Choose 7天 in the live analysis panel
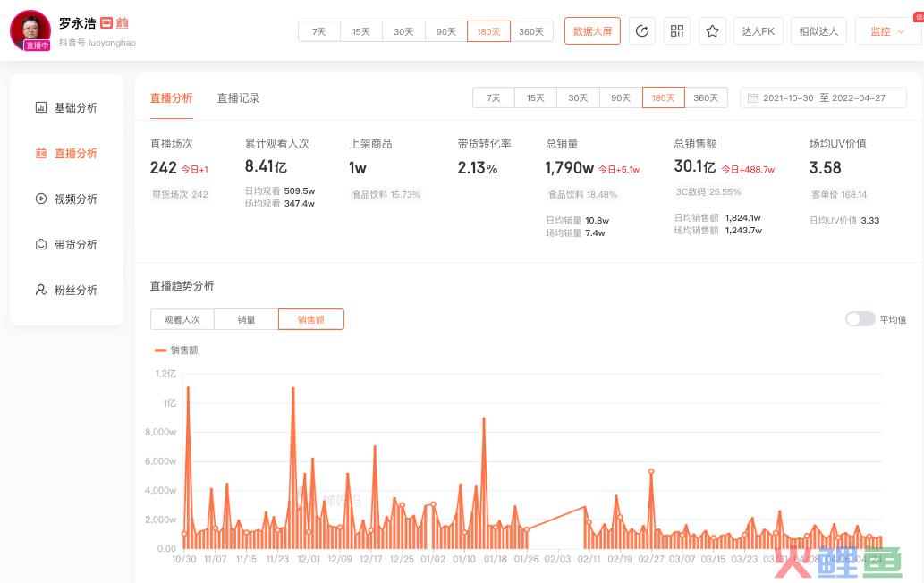Screen dimensions: 924x583 pos(493,97)
